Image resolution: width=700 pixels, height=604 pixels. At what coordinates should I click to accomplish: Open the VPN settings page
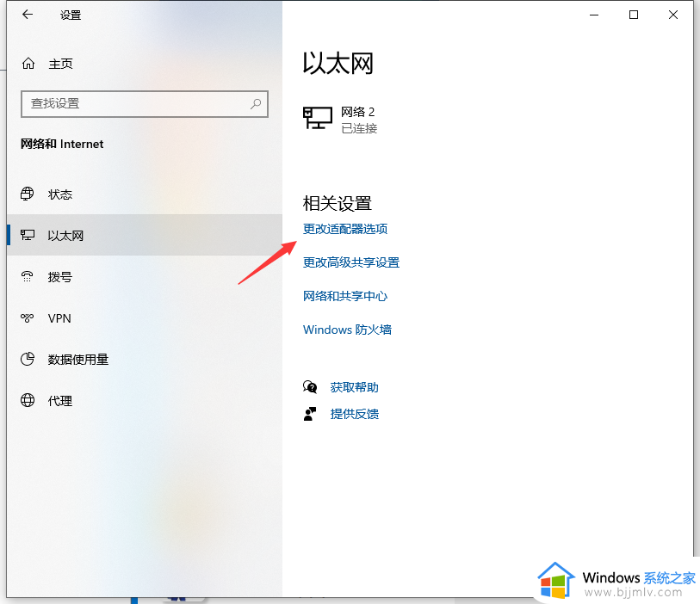click(145, 318)
